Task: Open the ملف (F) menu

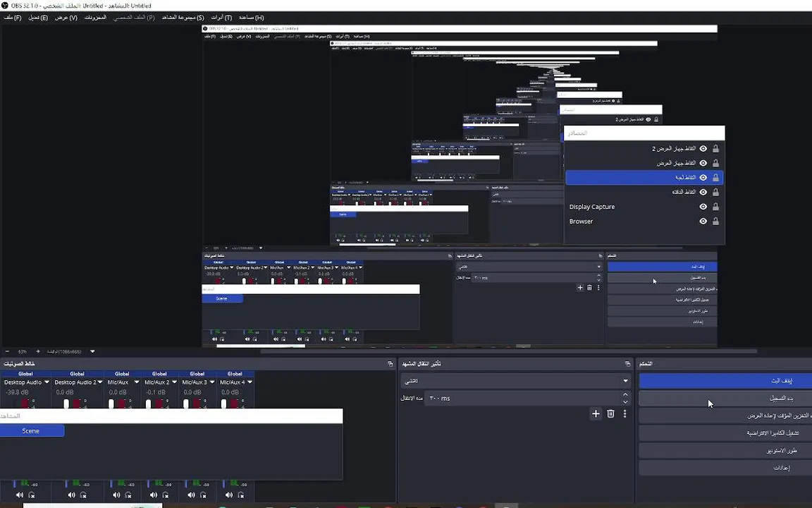Action: 13,18
